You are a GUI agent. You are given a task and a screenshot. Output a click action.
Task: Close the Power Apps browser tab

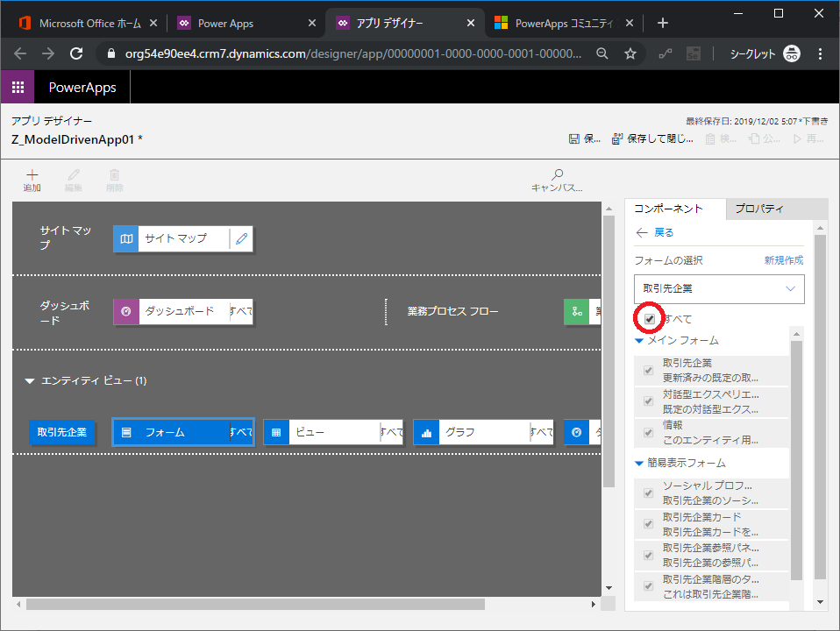tap(312, 23)
